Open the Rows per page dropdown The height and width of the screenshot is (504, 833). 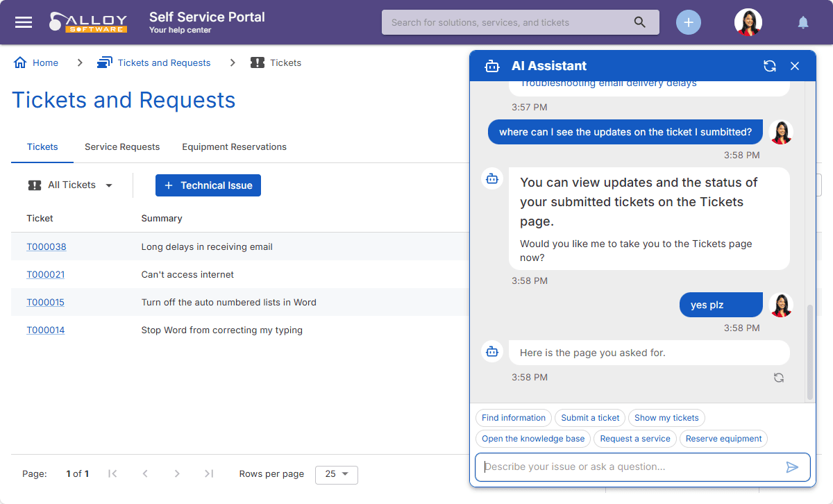[x=337, y=474]
